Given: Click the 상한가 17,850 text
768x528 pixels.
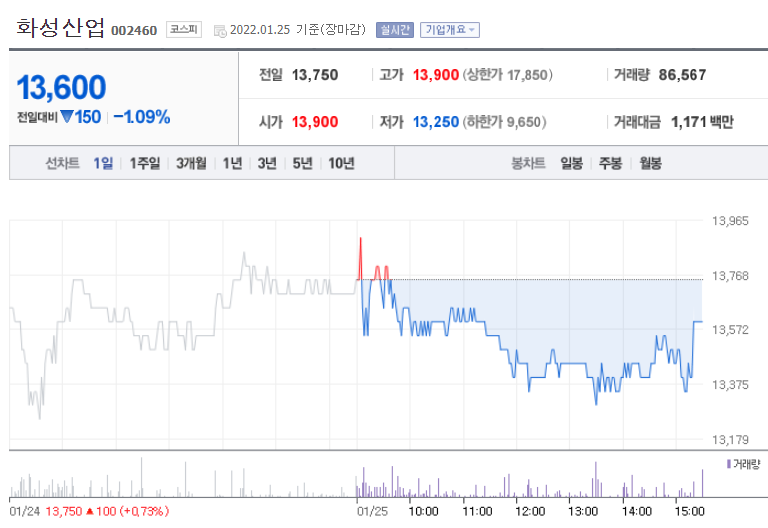Looking at the screenshot, I should tap(508, 75).
